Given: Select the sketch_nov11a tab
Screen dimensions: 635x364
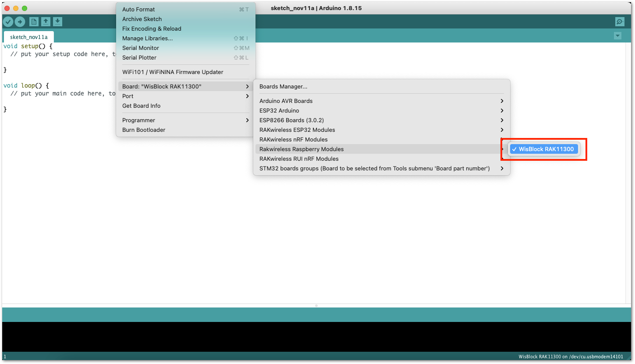Looking at the screenshot, I should (x=28, y=37).
